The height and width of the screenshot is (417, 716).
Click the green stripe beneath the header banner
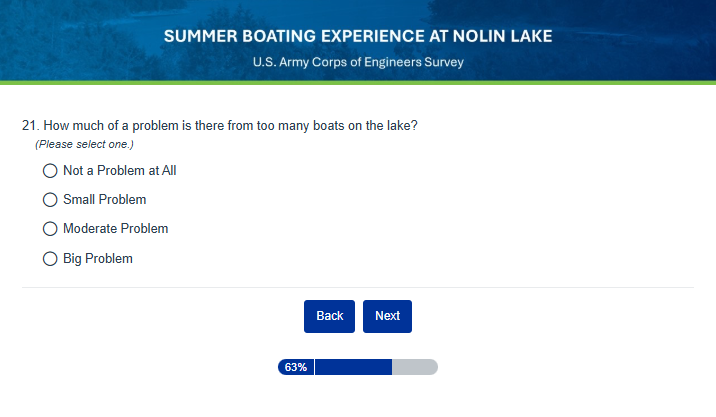357,82
